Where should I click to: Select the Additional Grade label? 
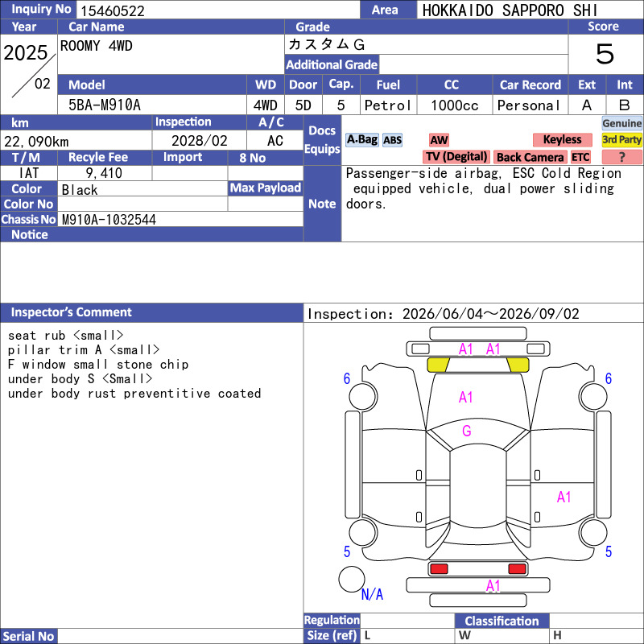click(x=332, y=64)
